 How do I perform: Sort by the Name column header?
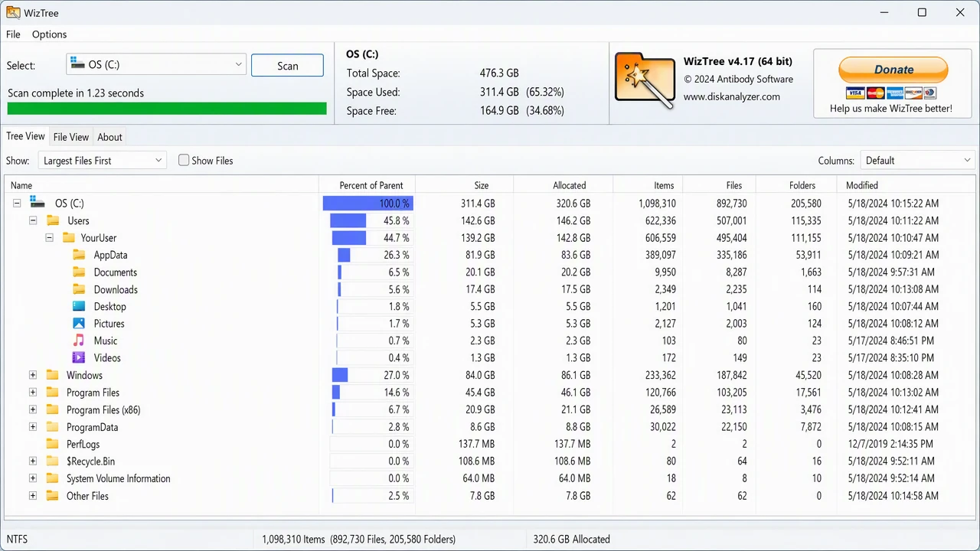[162, 185]
